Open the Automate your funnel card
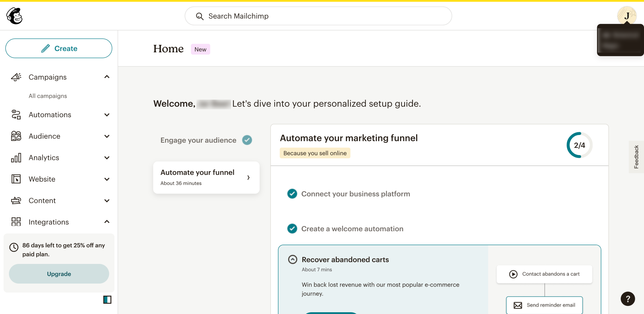The image size is (644, 314). 206,177
